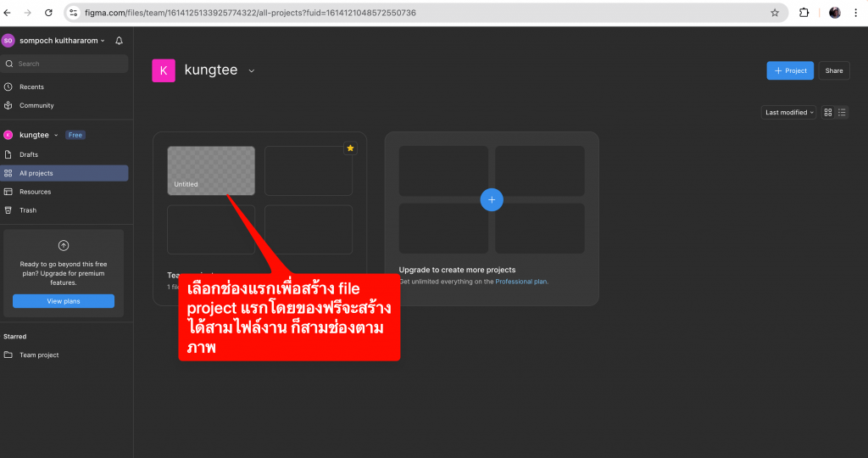Switch to grid view layout

[828, 112]
